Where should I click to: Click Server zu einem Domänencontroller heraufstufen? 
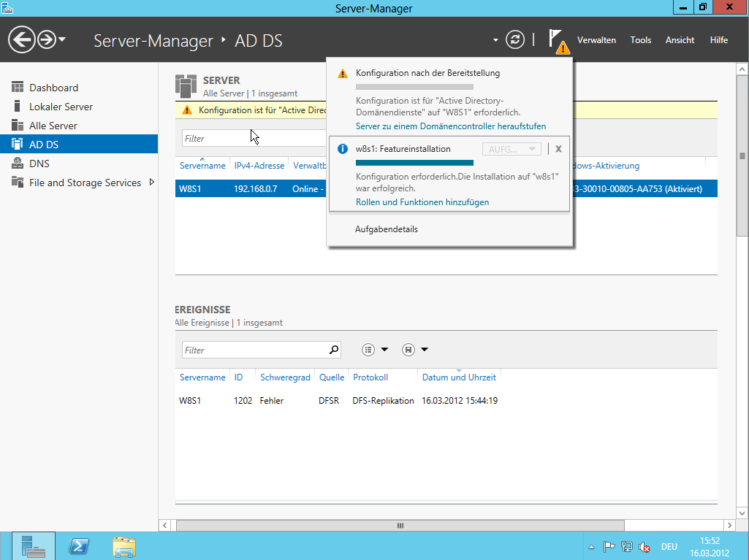450,126
